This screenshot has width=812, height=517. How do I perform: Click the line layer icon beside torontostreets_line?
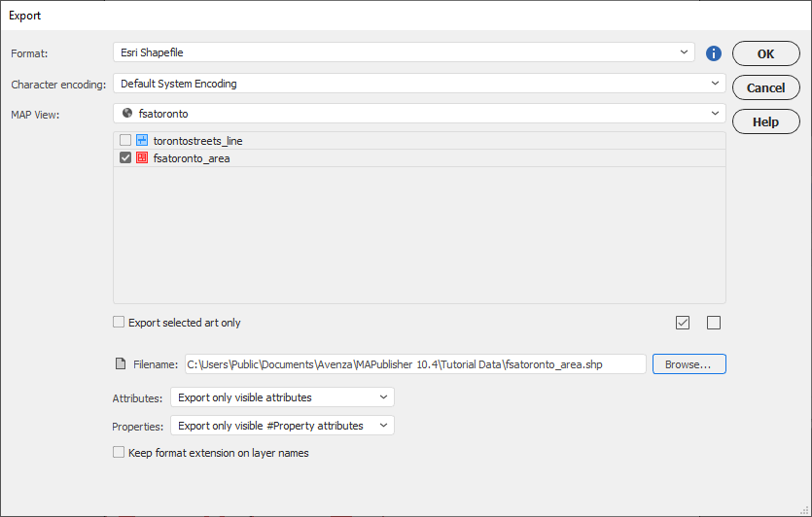click(142, 140)
